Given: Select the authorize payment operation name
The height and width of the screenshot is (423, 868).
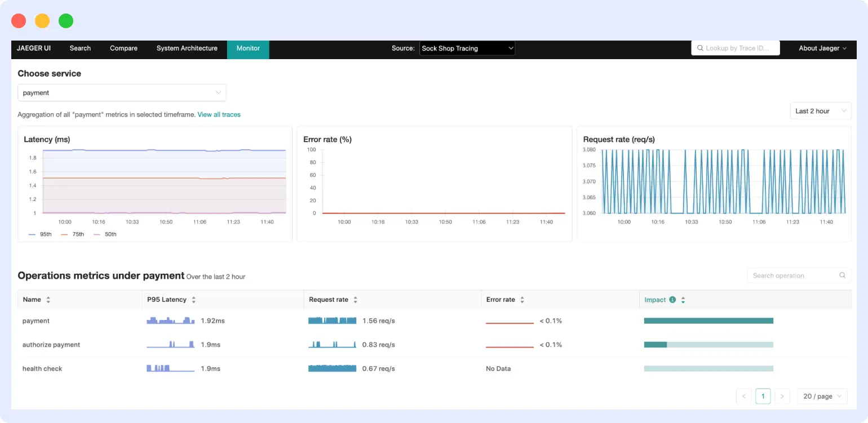Looking at the screenshot, I should (x=51, y=345).
